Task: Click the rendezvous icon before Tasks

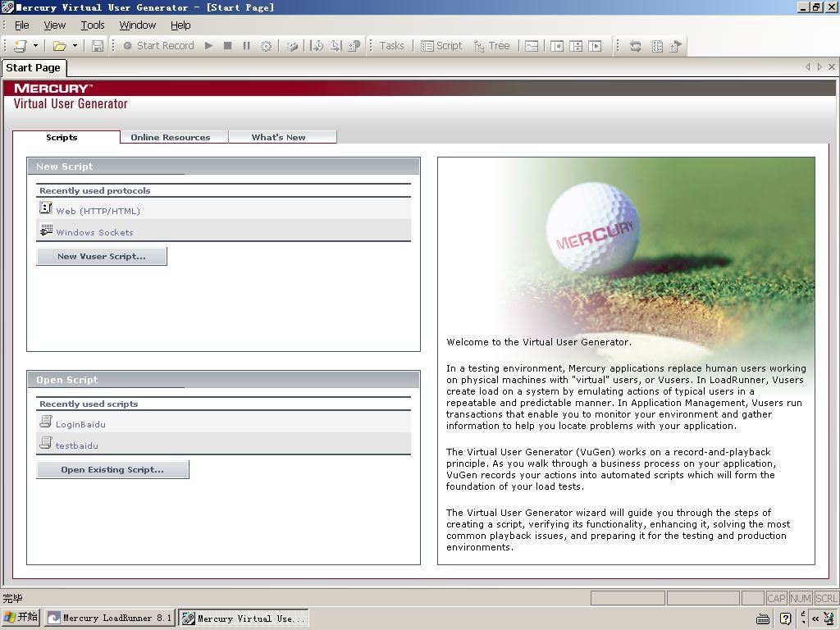Action: click(354, 46)
